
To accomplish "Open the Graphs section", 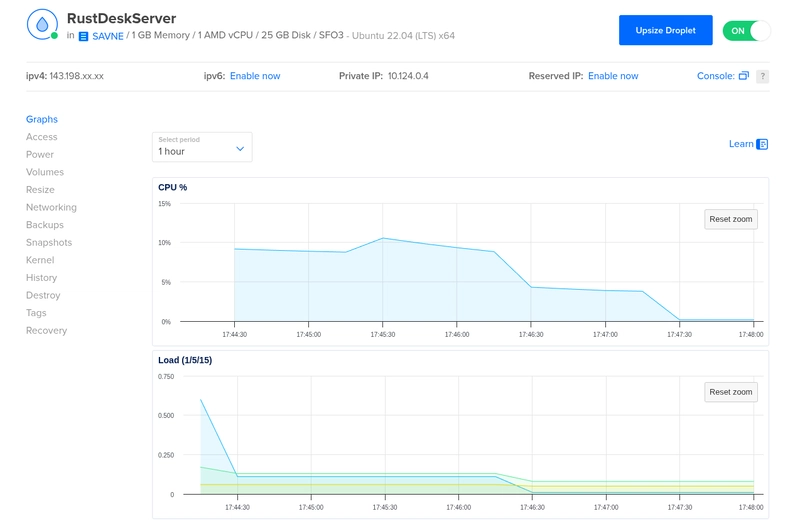I will coord(42,119).
